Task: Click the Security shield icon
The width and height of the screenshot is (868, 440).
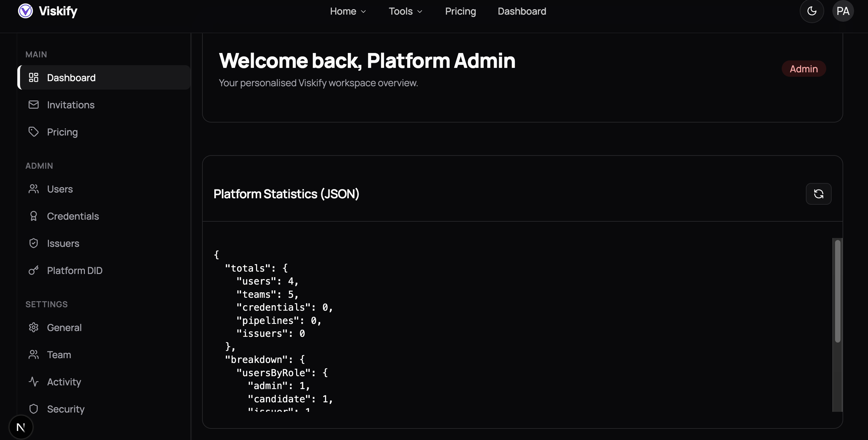Action: point(34,409)
